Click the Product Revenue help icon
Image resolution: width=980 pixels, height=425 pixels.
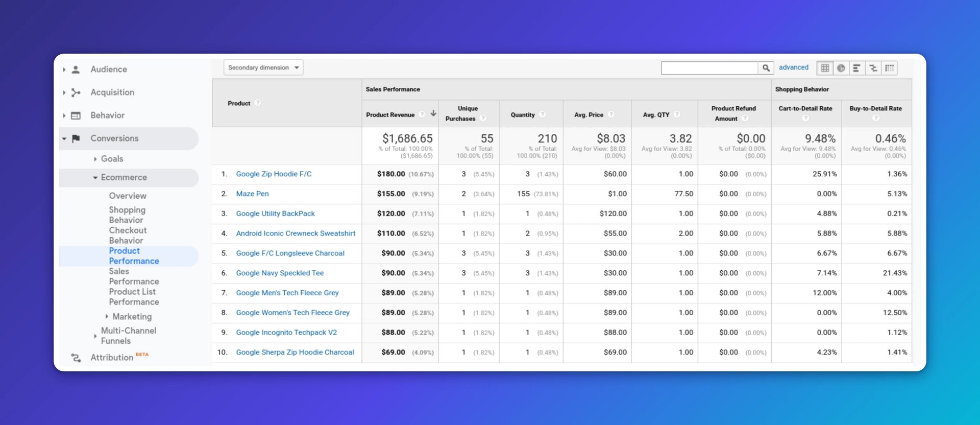422,114
